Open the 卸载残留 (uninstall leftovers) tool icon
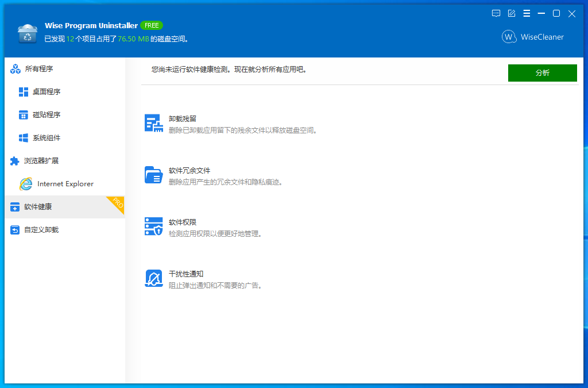The image size is (588, 388). (x=153, y=123)
